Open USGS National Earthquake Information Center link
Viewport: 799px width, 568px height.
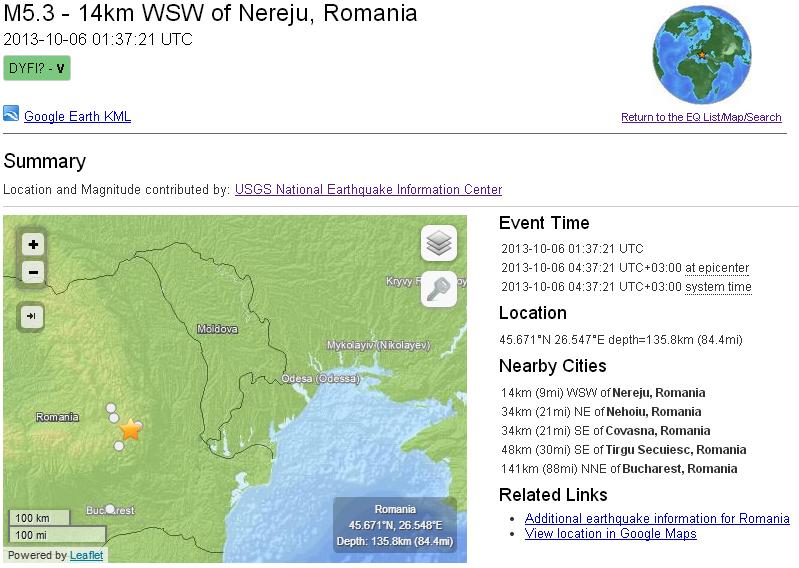click(x=368, y=190)
